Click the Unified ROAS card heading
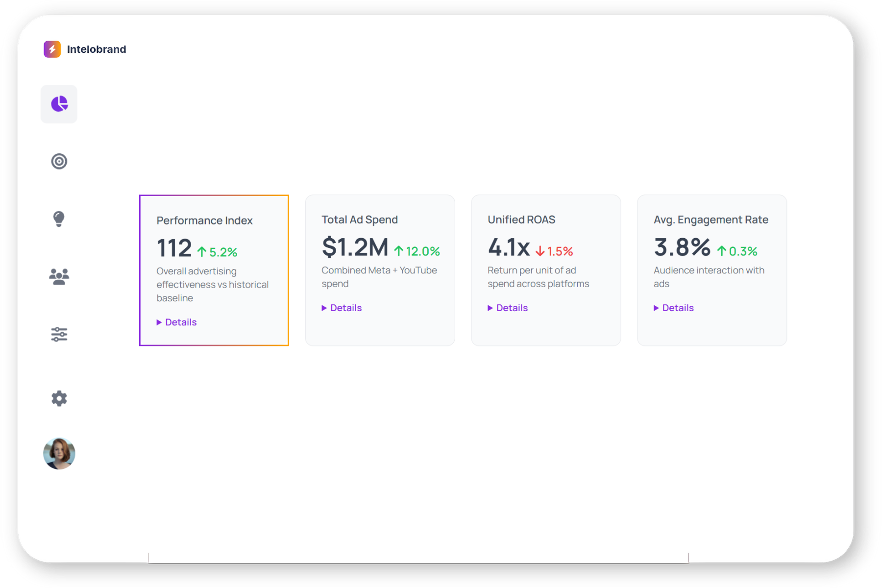This screenshot has width=882, height=588. pyautogui.click(x=521, y=220)
